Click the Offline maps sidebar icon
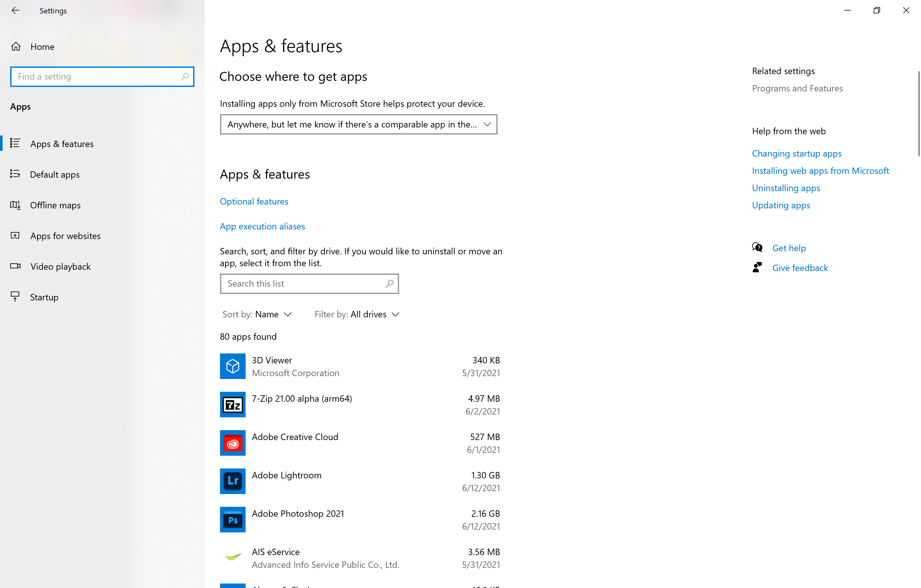 (15, 205)
